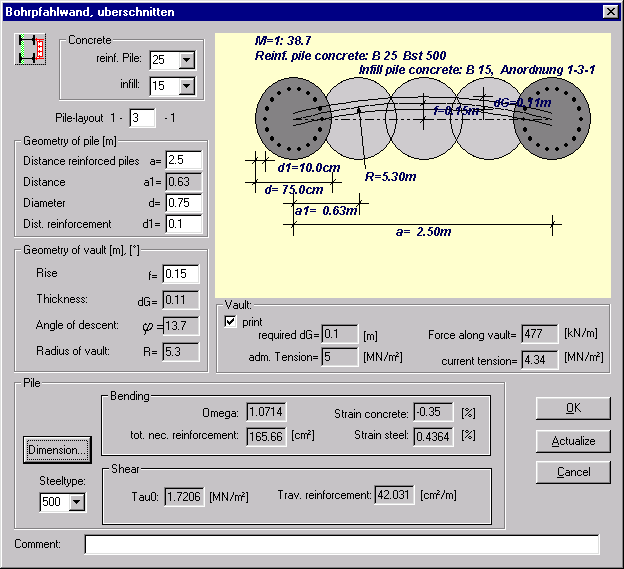Click the d= 75.0cm dimension label
Image resolution: width=624 pixels, height=569 pixels.
tap(294, 190)
